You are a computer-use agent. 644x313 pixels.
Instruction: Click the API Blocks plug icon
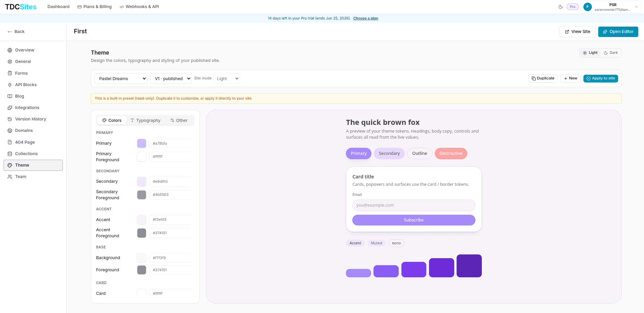10,85
